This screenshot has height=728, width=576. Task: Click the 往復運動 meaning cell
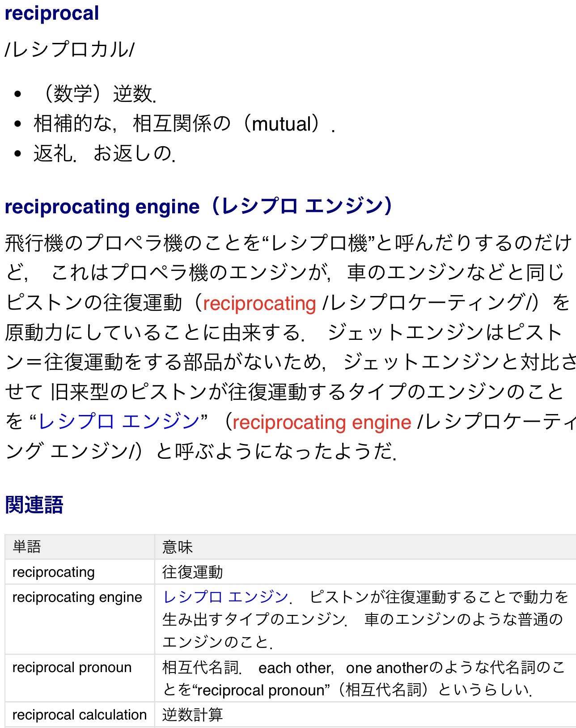point(192,572)
